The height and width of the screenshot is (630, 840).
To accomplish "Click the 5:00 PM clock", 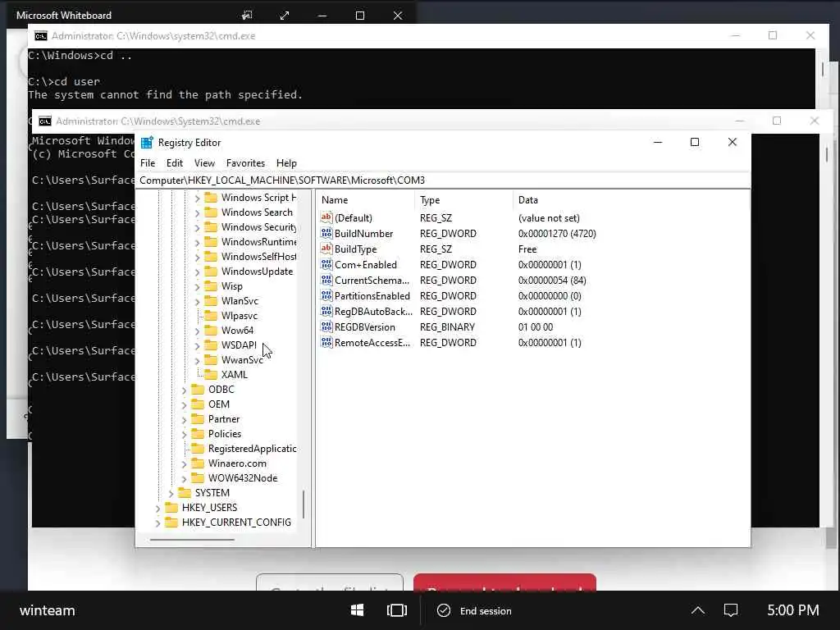I will 793,610.
